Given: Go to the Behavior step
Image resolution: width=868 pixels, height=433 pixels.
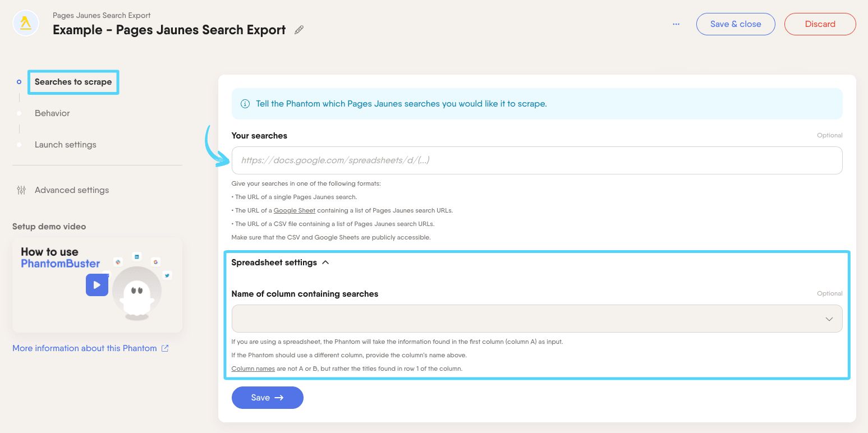Looking at the screenshot, I should pos(52,113).
